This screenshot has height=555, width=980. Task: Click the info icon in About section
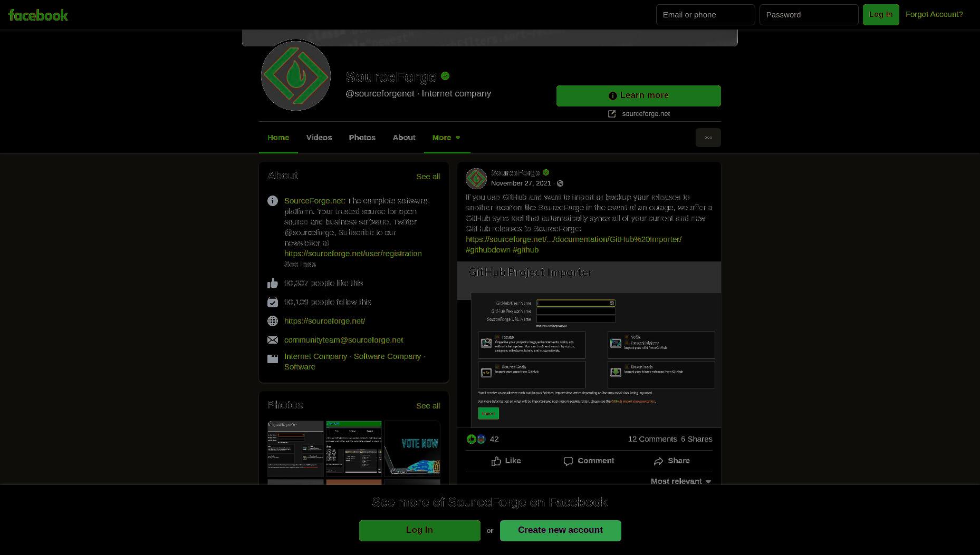click(273, 201)
